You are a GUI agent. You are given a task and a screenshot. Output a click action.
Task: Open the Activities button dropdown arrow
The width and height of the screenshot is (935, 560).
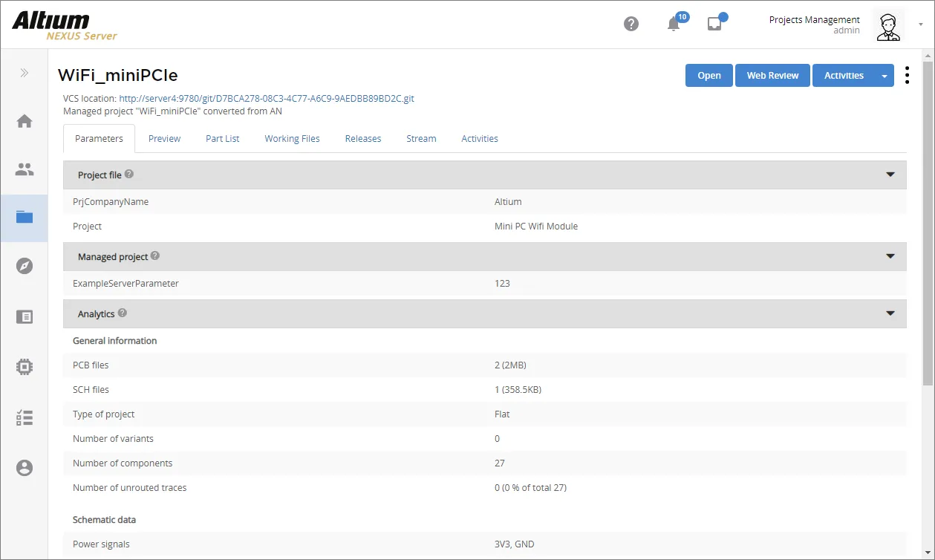pyautogui.click(x=884, y=76)
